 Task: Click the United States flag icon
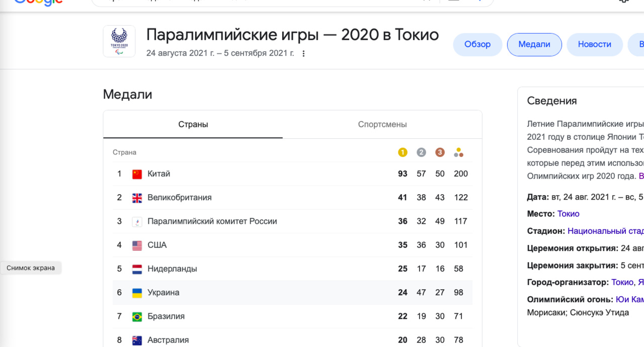(x=137, y=245)
